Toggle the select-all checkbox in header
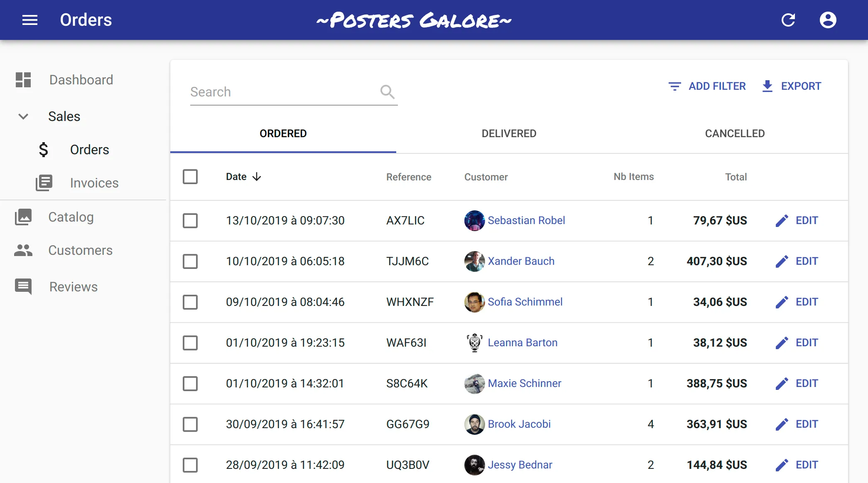 click(190, 177)
